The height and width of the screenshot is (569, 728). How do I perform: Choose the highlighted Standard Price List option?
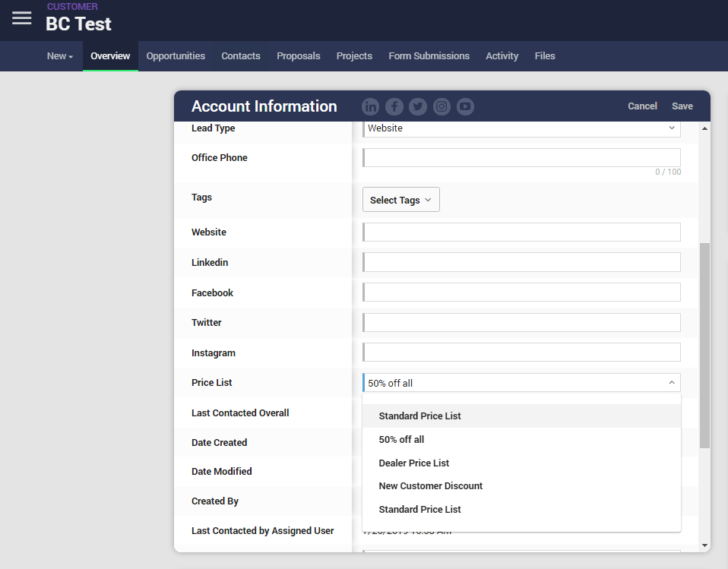[x=521, y=416]
